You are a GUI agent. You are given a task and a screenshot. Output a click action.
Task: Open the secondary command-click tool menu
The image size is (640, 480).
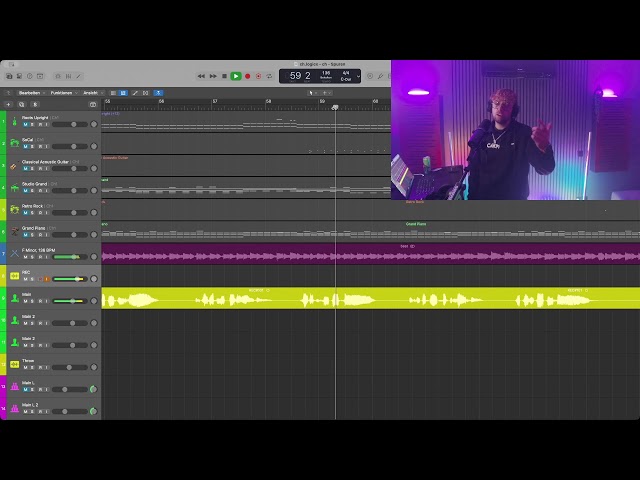point(327,93)
